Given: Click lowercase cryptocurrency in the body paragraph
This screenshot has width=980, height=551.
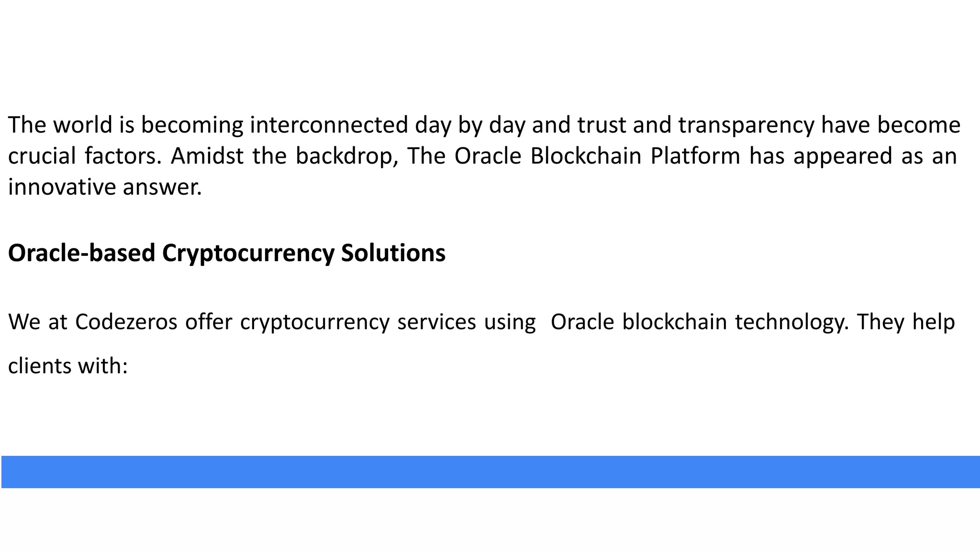Looking at the screenshot, I should 314,322.
